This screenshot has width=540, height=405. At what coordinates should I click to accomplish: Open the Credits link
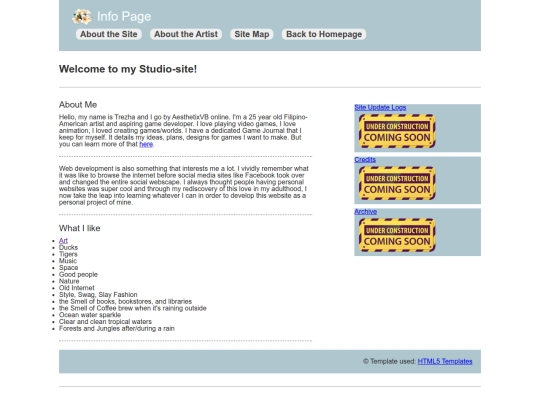pos(365,159)
